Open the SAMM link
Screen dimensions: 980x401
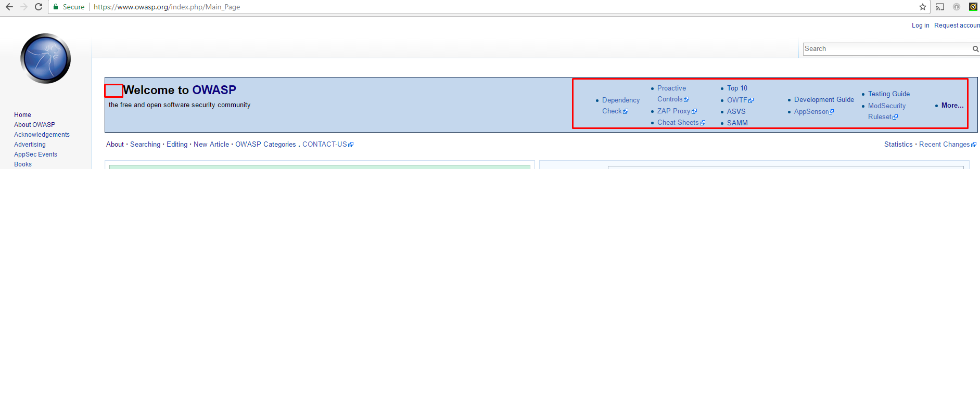click(x=737, y=123)
